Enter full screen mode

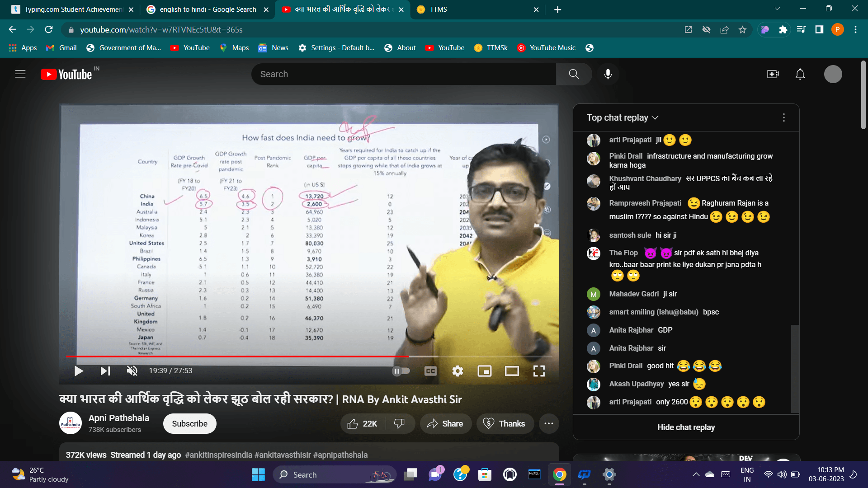539,371
